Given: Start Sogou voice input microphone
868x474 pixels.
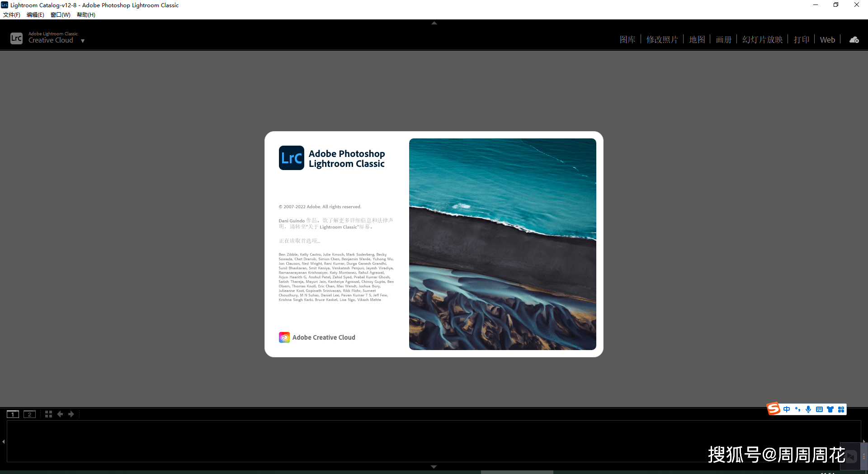Looking at the screenshot, I should pos(808,409).
